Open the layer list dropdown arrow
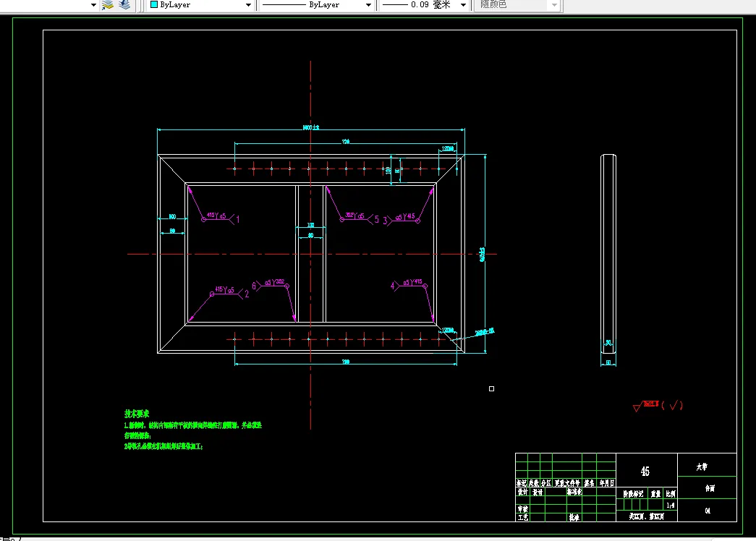Screen dimensions: 756x541 [93, 5]
